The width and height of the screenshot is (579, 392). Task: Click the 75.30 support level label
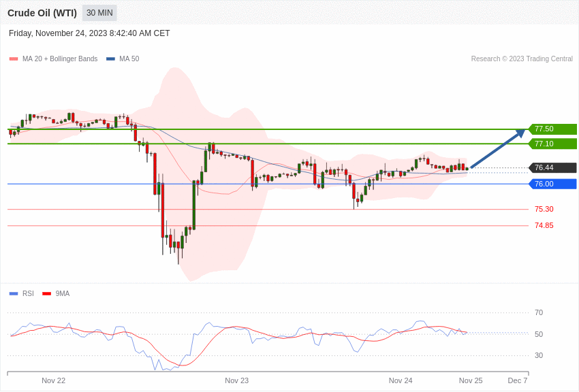pos(544,210)
